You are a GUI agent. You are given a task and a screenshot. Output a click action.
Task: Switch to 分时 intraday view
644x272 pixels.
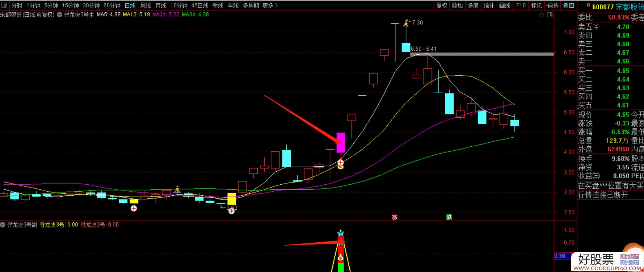point(17,5)
